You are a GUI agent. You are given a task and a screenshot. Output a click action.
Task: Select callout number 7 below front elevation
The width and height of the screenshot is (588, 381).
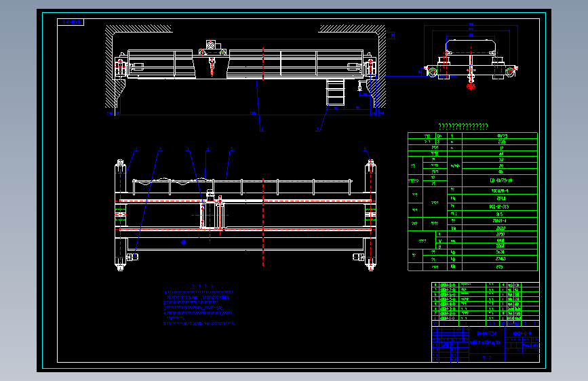pos(317,129)
